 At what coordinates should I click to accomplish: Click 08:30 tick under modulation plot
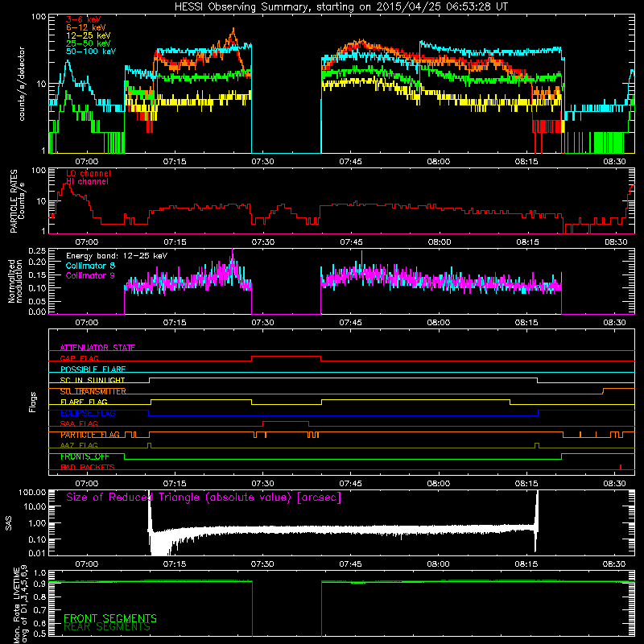click(614, 323)
